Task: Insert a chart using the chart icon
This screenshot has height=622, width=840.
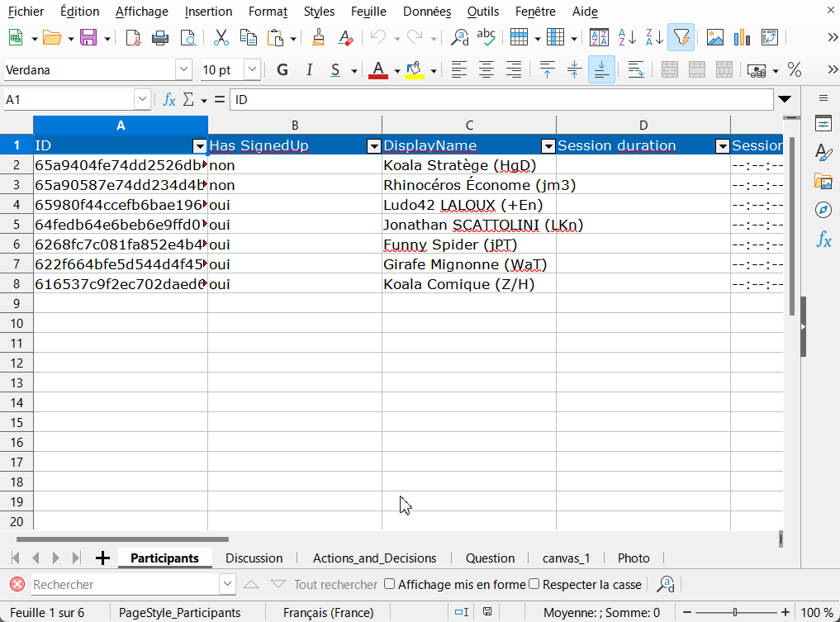Action: (742, 37)
